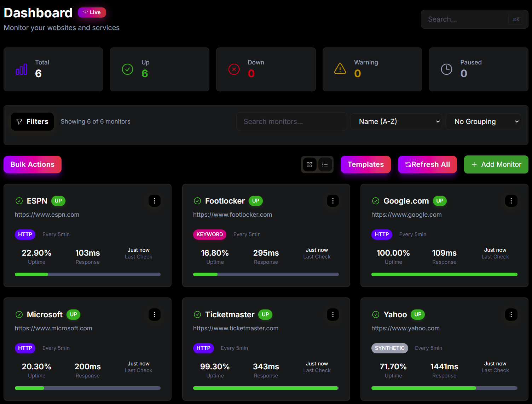Select the Warning stat card
Screen dimensions: 532x404
point(372,69)
